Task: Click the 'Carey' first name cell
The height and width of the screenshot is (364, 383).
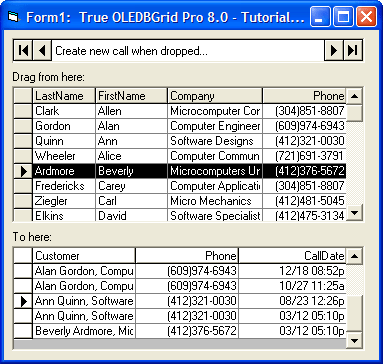Action: (x=131, y=186)
